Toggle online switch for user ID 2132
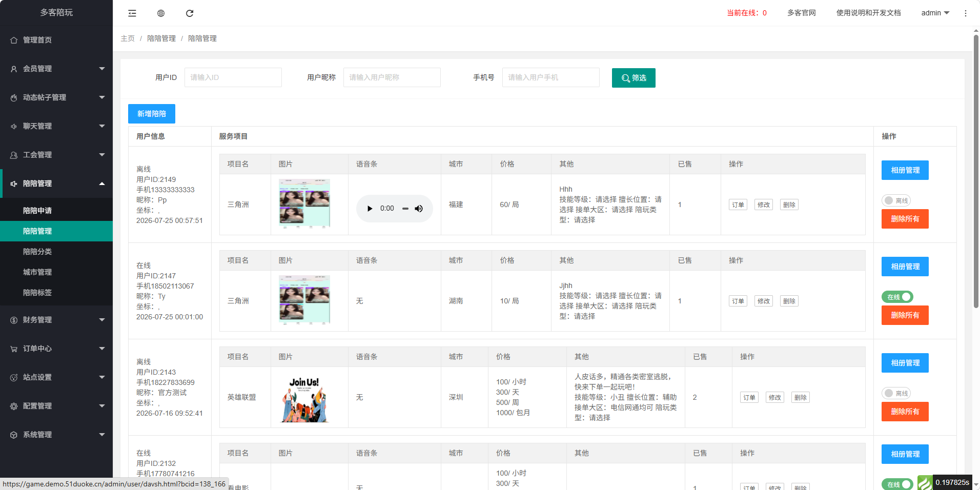Screen dimensions: 980x490 (x=897, y=484)
